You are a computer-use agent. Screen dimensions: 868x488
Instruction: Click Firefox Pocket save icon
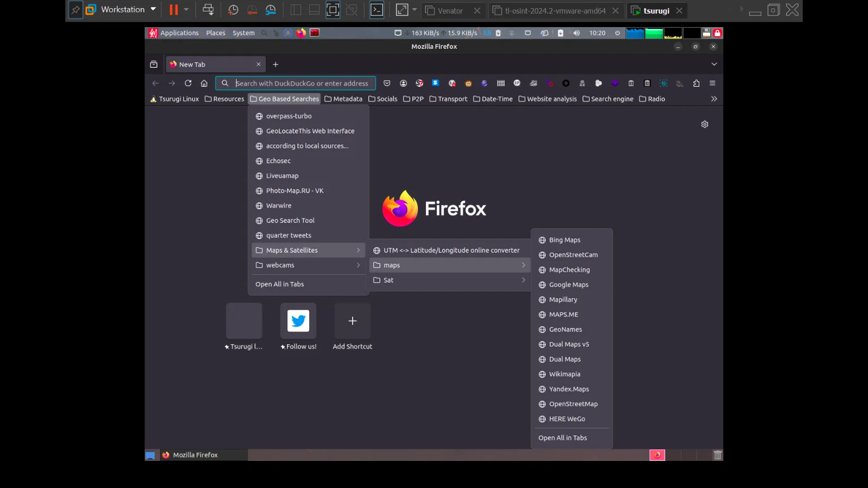click(387, 84)
